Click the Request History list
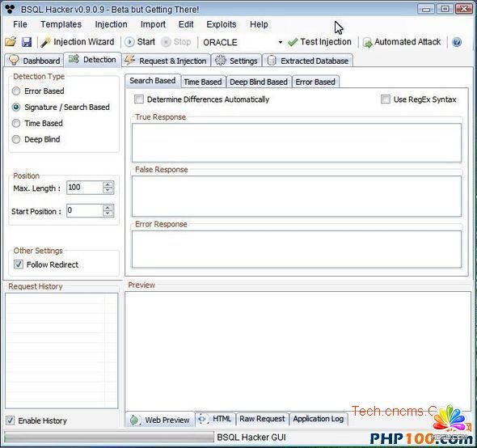 coord(61,351)
